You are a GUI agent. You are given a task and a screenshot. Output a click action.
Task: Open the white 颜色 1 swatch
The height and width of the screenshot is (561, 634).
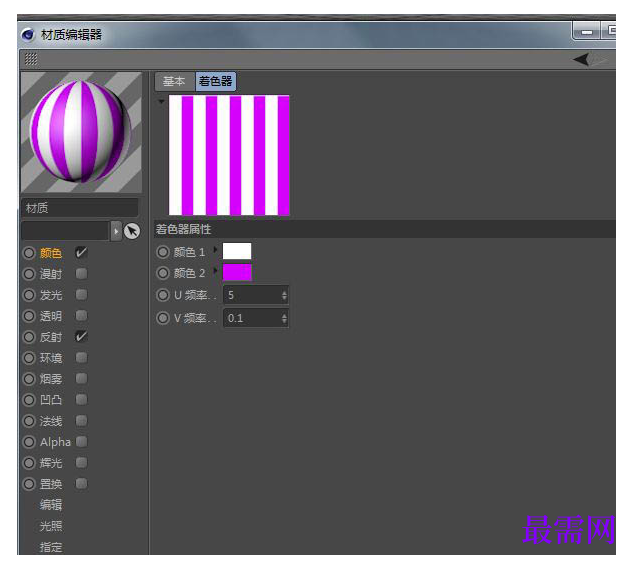237,251
